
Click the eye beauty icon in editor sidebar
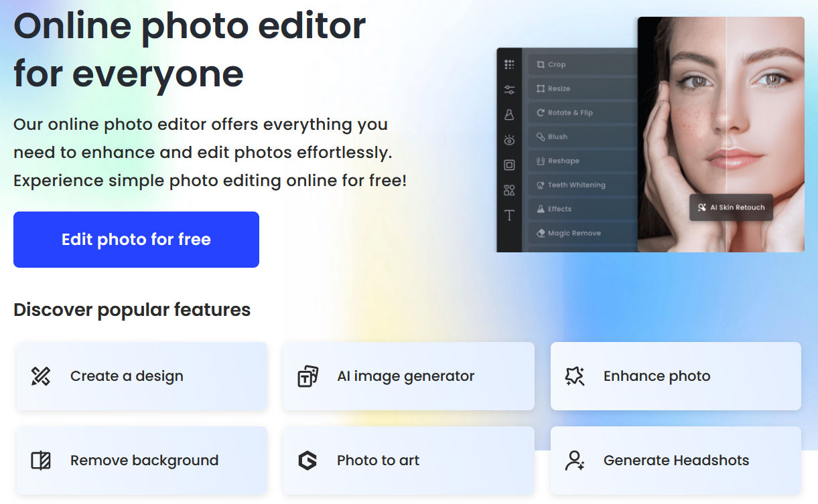pyautogui.click(x=509, y=140)
